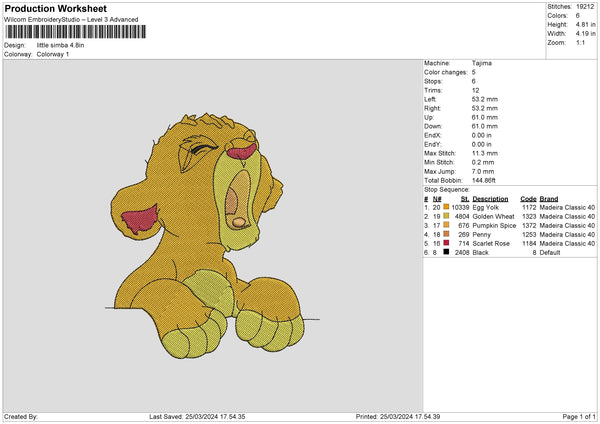Click the Penny color swatch

tap(446, 234)
